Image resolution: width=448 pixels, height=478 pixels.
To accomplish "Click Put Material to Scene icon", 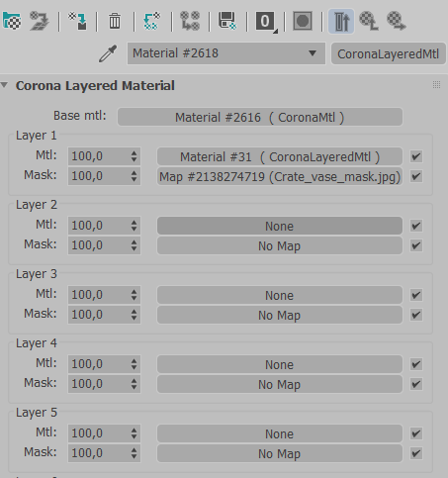I will click(40, 21).
